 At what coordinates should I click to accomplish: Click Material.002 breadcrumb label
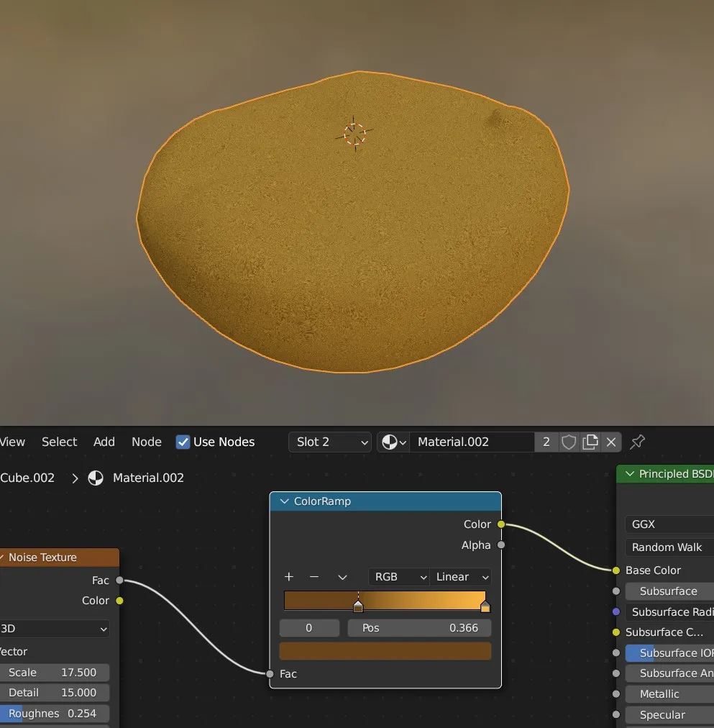[x=148, y=478]
